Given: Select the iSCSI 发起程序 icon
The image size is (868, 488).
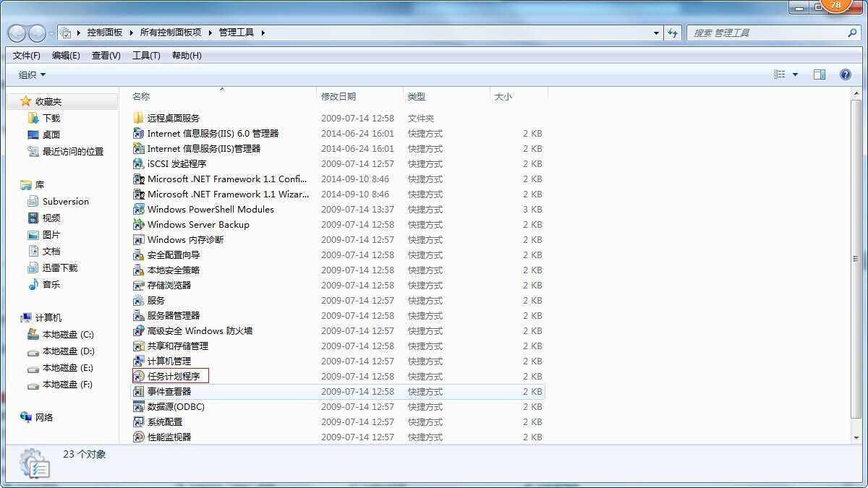Looking at the screenshot, I should 139,163.
